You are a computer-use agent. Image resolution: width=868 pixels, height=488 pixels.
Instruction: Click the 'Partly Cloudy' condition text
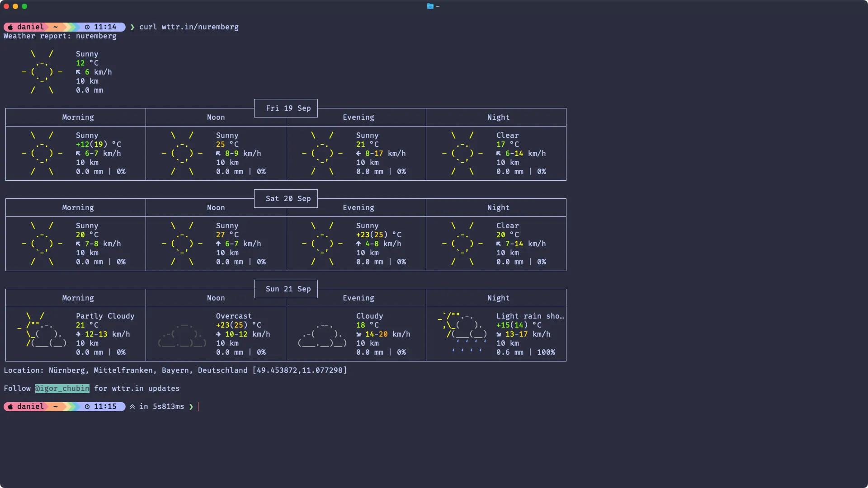tap(105, 316)
